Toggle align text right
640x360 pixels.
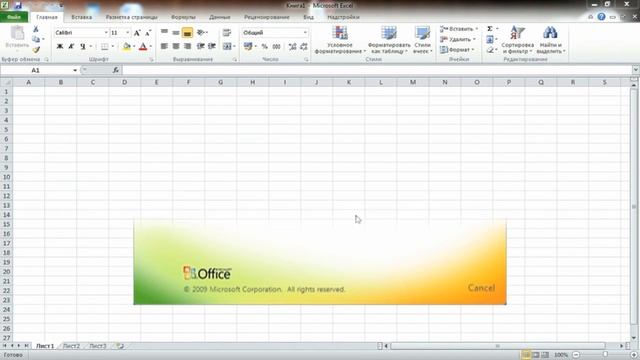tap(187, 47)
